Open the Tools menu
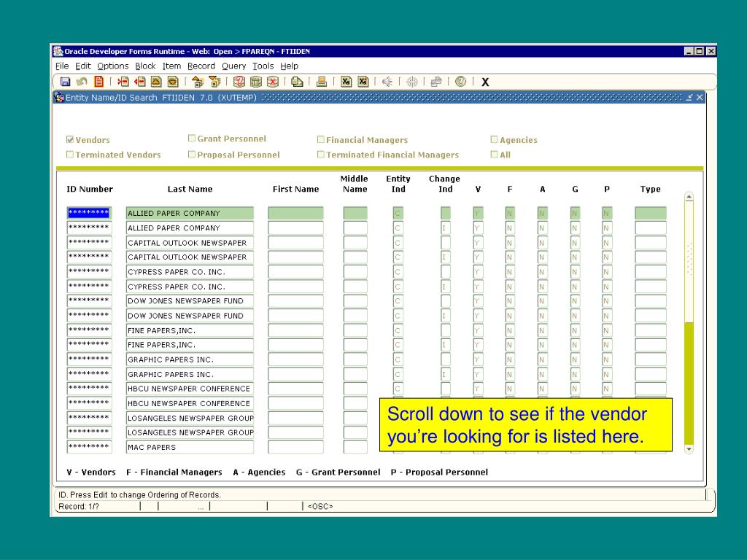This screenshot has height=560, width=747. click(x=263, y=66)
